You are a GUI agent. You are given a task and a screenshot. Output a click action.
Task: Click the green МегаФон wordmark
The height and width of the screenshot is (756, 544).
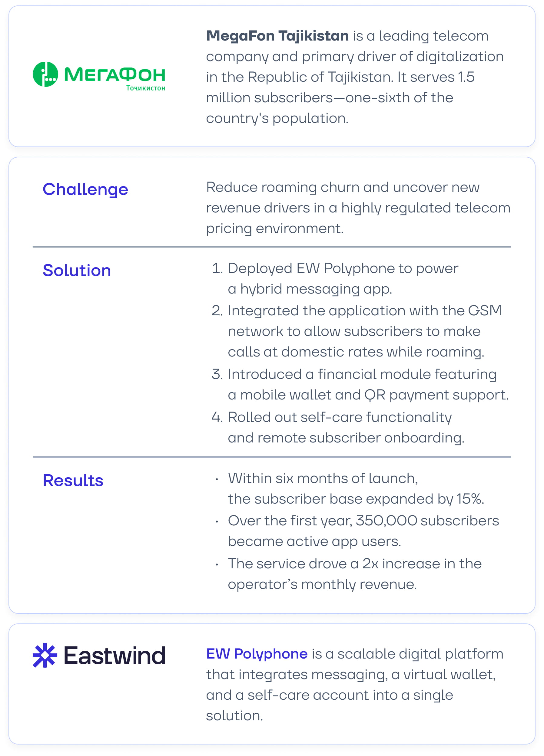coord(114,74)
